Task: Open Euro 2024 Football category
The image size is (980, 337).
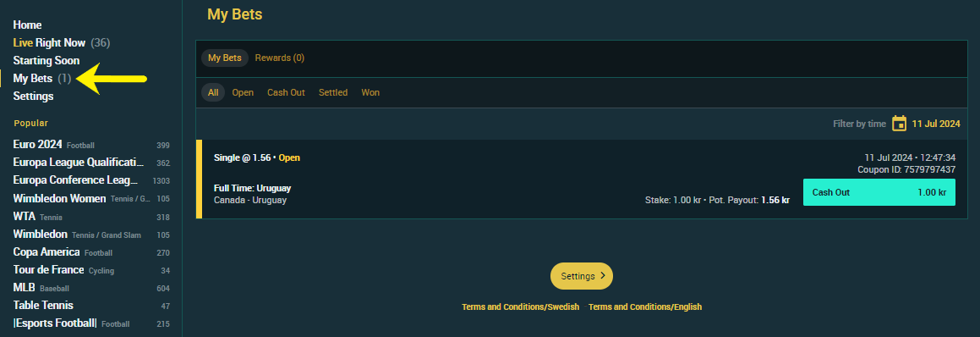Action: (x=91, y=145)
